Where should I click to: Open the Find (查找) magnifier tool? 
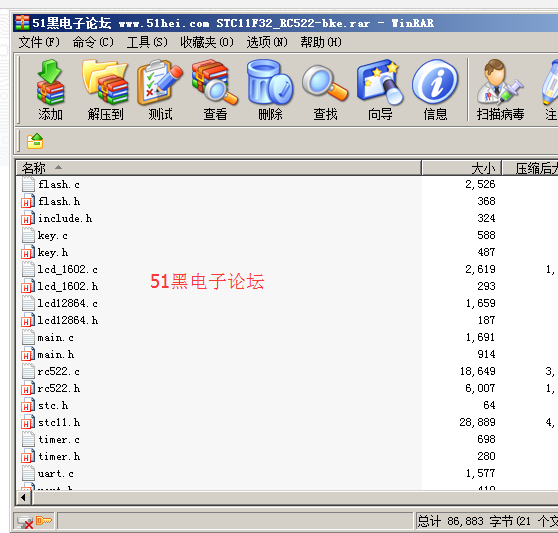325,83
